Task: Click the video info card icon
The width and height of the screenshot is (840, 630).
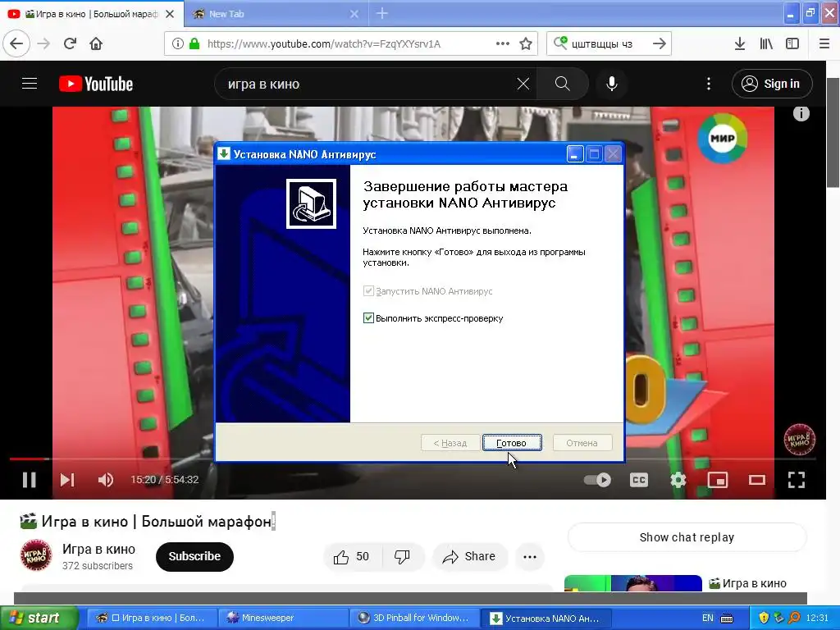Action: click(801, 113)
